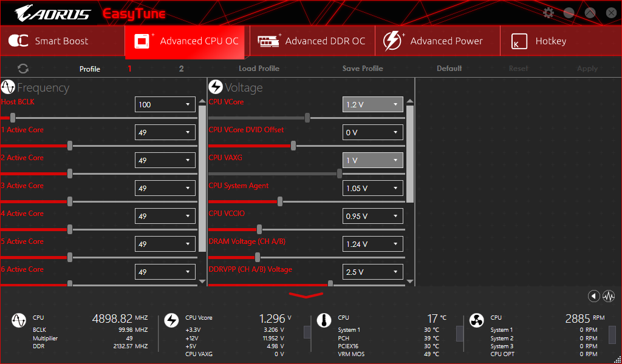Go to the Advanced Power tab

click(437, 41)
